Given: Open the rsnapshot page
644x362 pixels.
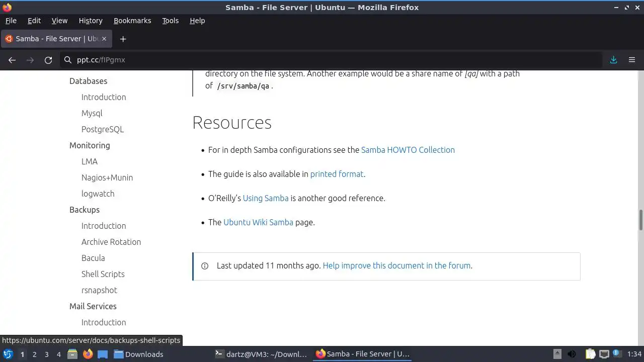Looking at the screenshot, I should [x=99, y=290].
